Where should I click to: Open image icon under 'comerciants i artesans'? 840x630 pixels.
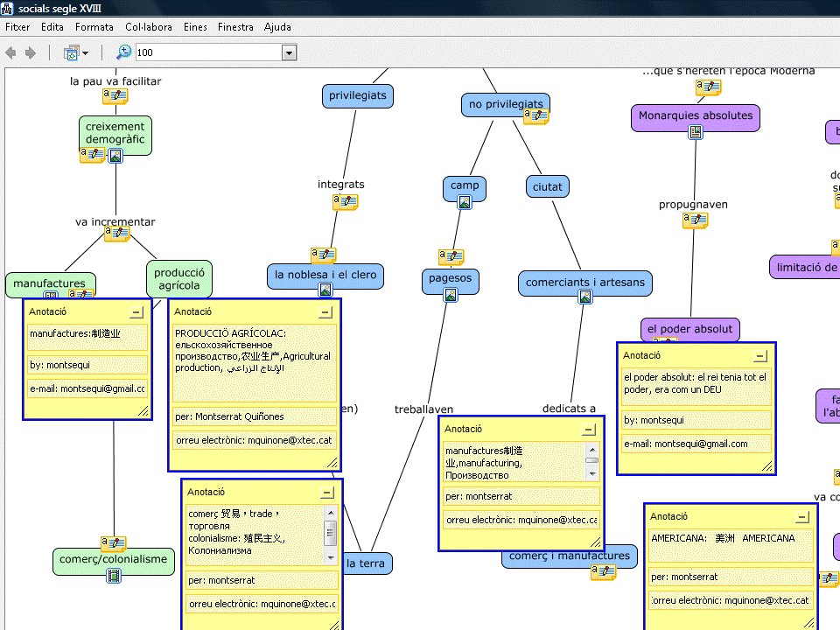(585, 297)
